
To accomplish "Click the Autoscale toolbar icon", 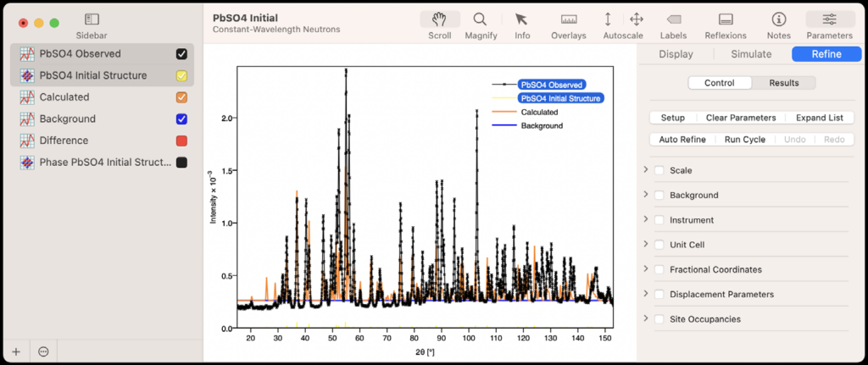I will pos(608,19).
